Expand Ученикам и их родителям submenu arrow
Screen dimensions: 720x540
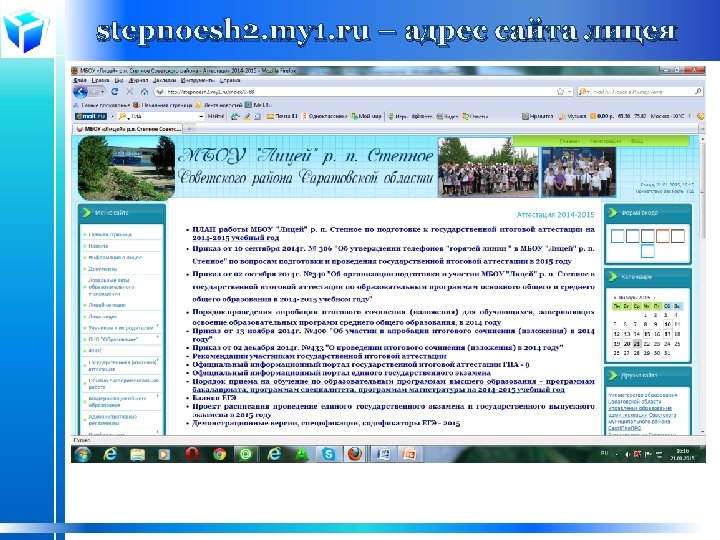click(158, 326)
